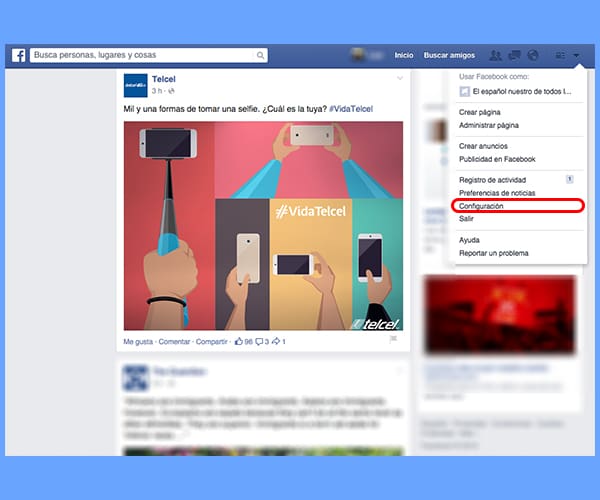Select Crear anuncios menu entry
This screenshot has width=600, height=500.
(x=483, y=146)
